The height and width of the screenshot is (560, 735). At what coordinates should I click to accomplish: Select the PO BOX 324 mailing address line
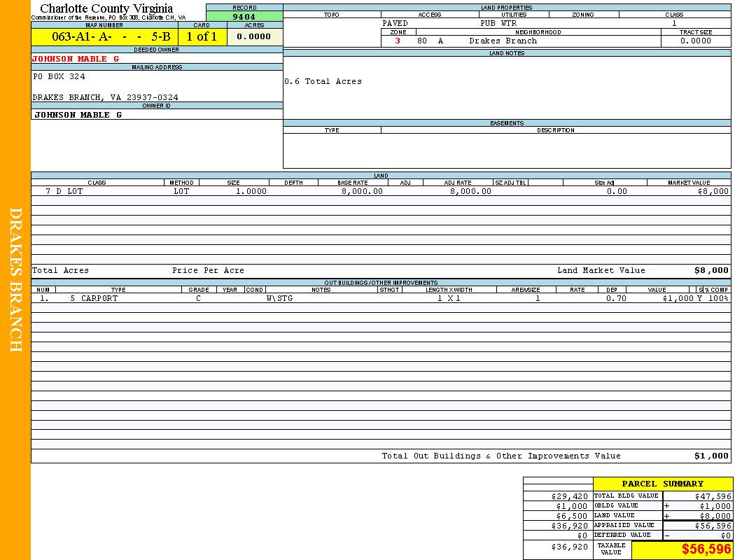59,76
